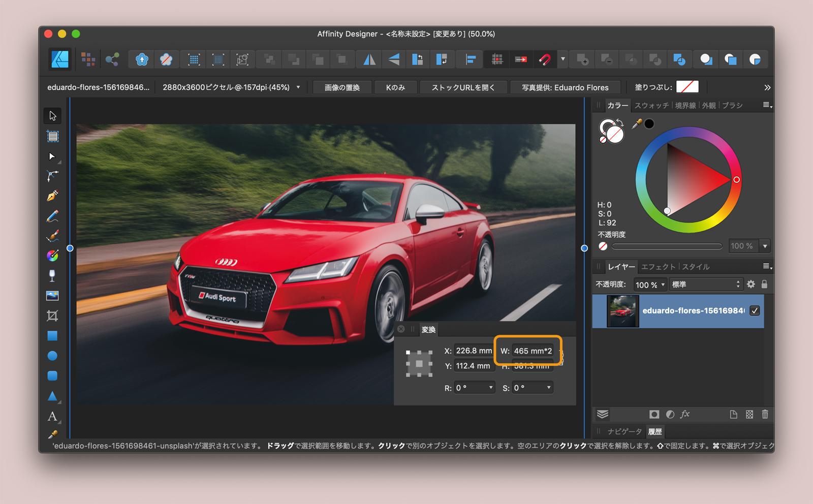This screenshot has height=504, width=813.
Task: Click the color wheel hue ring
Action: click(x=688, y=132)
